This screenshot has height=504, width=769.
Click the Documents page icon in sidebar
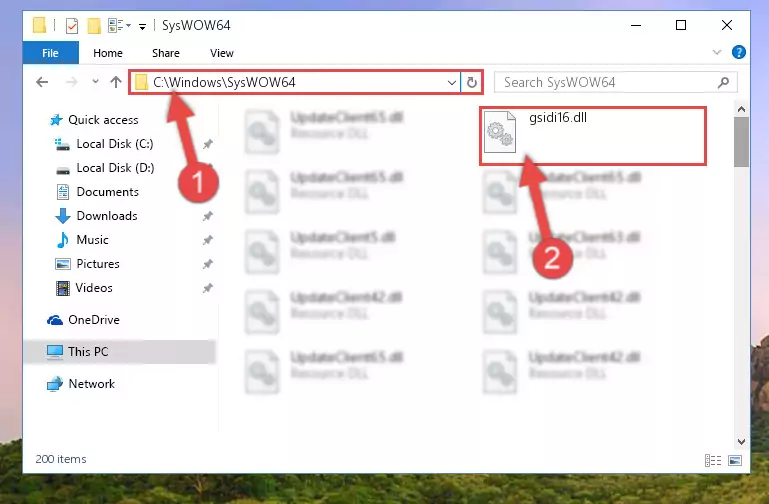click(x=63, y=192)
